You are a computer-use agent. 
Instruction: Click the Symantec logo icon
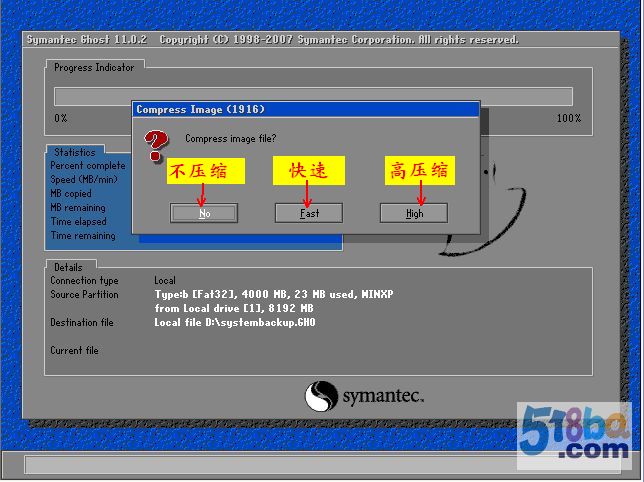(x=321, y=396)
